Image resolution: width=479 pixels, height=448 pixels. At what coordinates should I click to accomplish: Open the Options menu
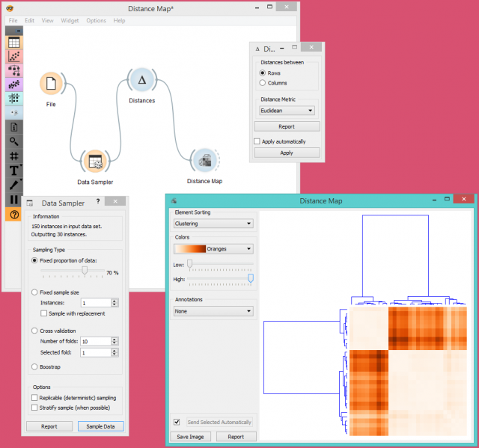(96, 20)
